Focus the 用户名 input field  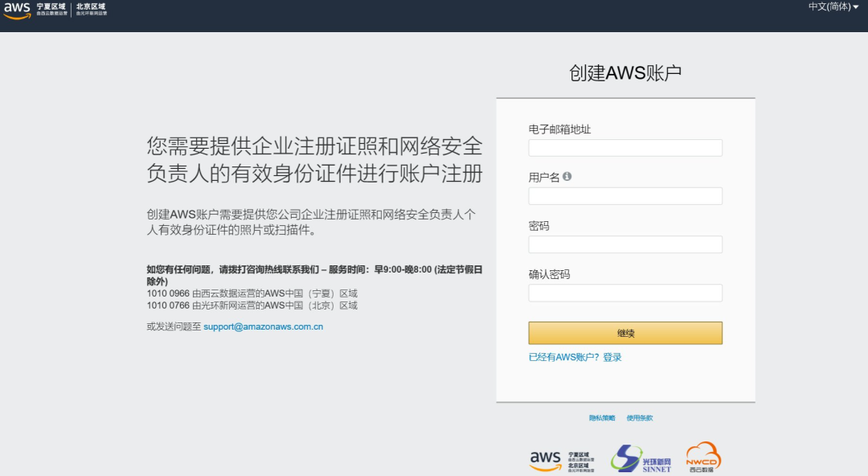click(625, 196)
